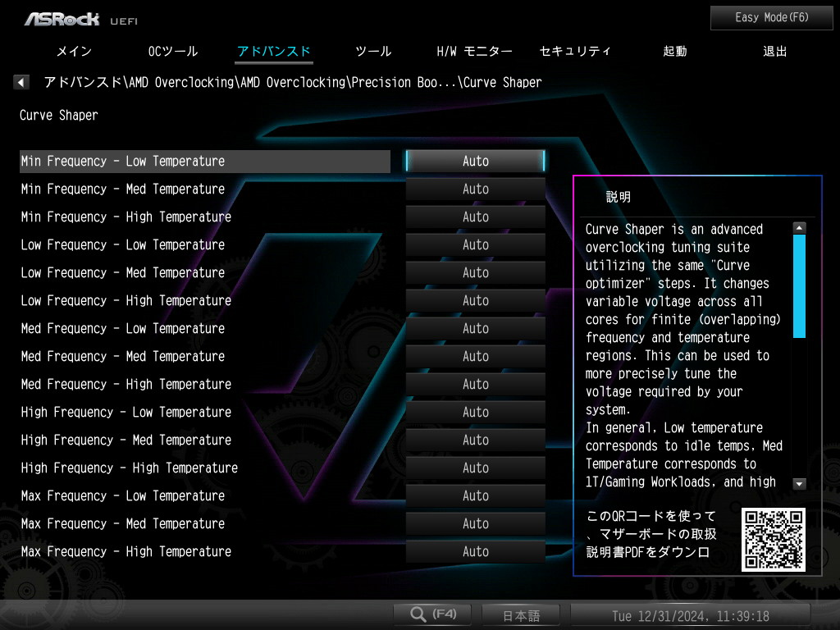The height and width of the screenshot is (630, 840).
Task: Click the Curve Shaper section heading
Action: pyautogui.click(x=59, y=115)
